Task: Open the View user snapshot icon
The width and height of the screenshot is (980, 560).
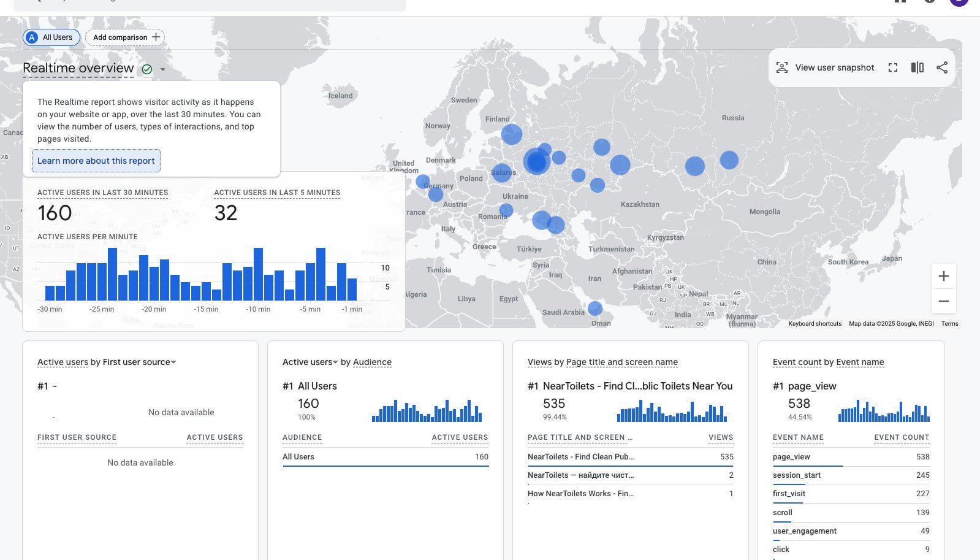Action: 782,67
